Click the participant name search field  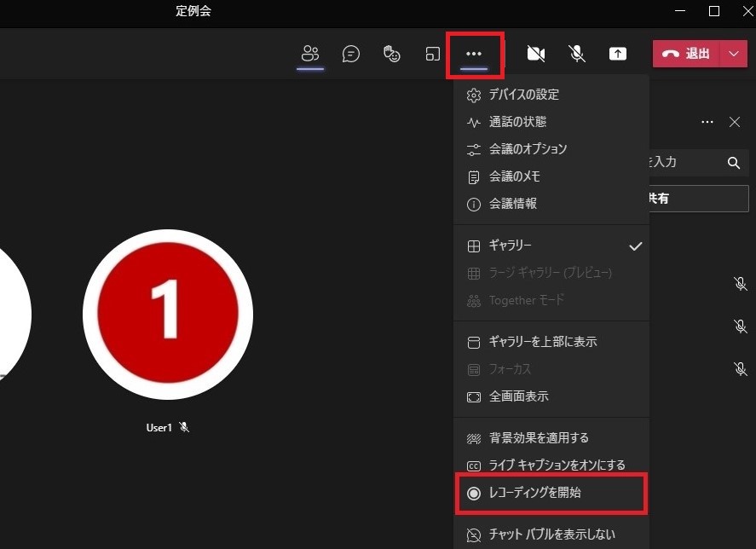point(699,162)
